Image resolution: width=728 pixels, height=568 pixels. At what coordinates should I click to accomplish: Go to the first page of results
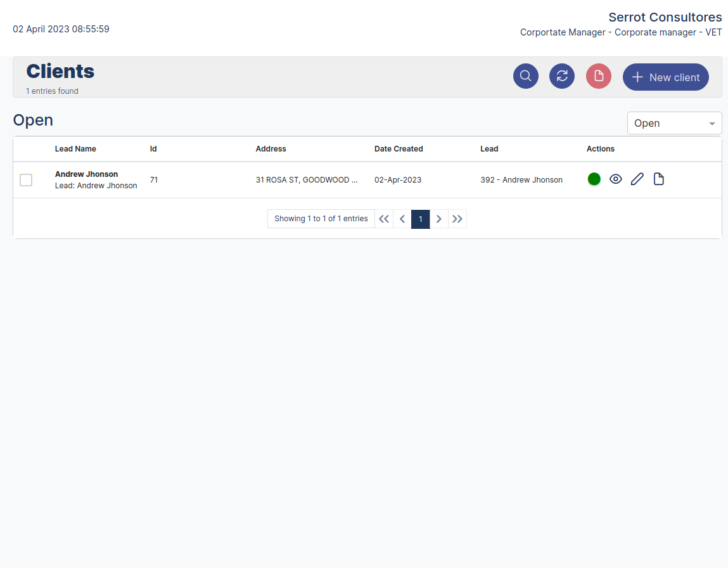[384, 219]
